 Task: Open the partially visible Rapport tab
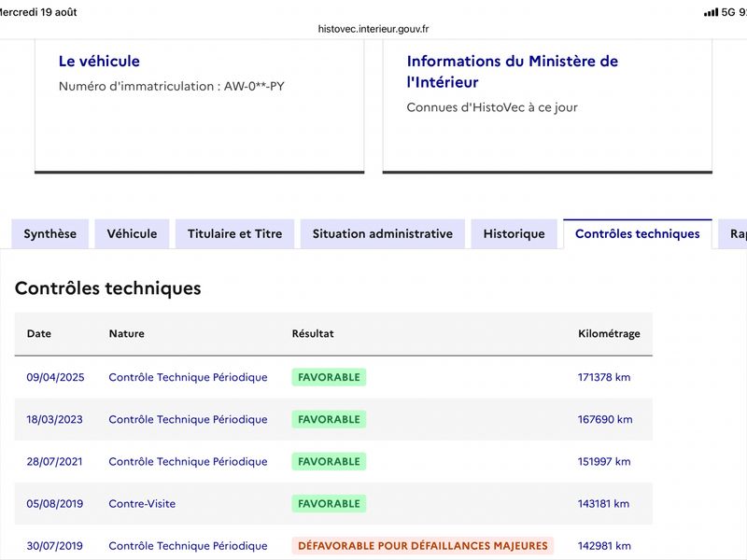tap(734, 234)
